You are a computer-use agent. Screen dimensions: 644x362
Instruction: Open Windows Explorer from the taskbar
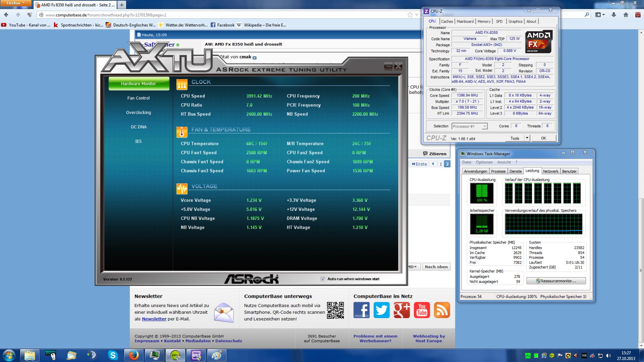[x=30, y=355]
